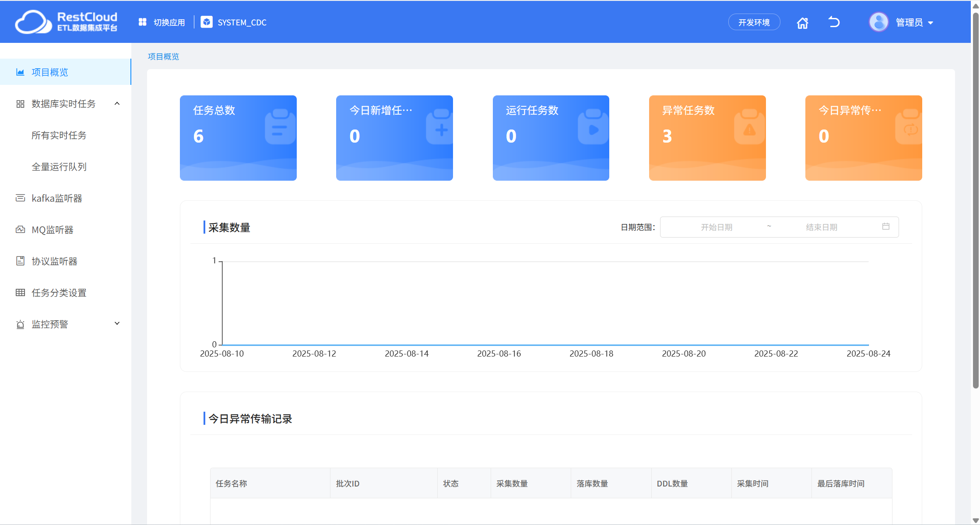Screen dimensions: 980x525
Task: Click the RestCloud logo
Action: [x=66, y=22]
